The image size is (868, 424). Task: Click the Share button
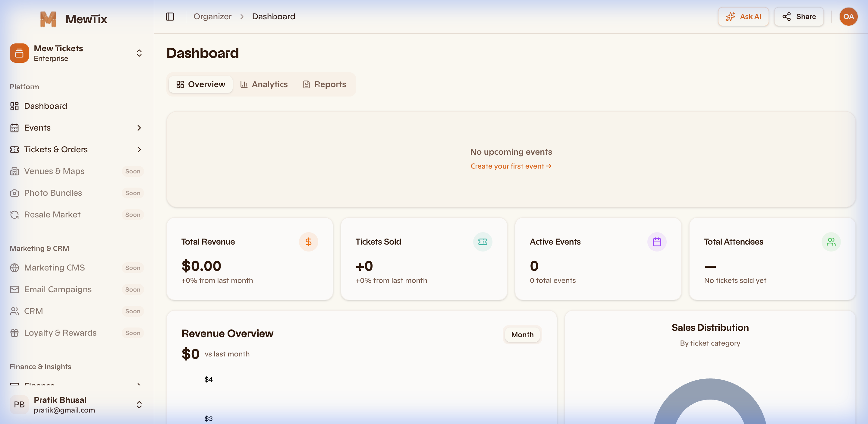tap(799, 16)
